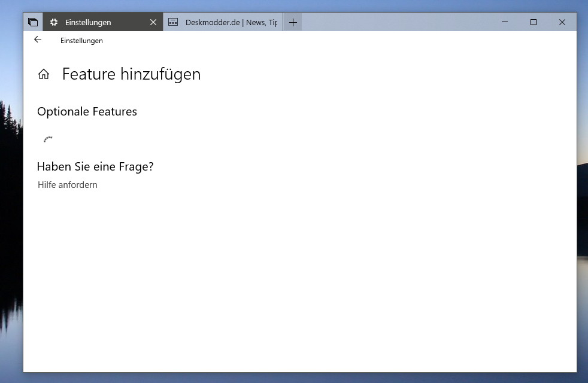The height and width of the screenshot is (383, 588).
Task: Add a new tab with plus button
Action: point(293,23)
